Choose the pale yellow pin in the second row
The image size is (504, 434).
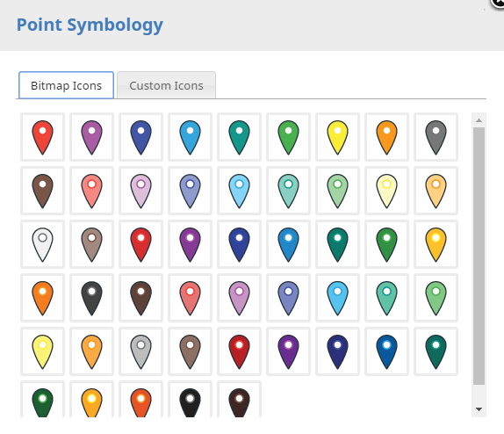point(386,191)
